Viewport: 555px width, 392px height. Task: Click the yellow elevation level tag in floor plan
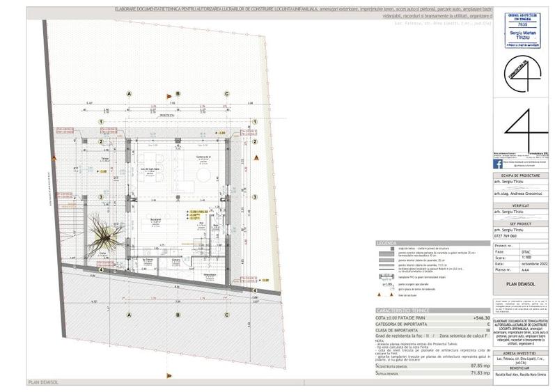tap(199, 211)
